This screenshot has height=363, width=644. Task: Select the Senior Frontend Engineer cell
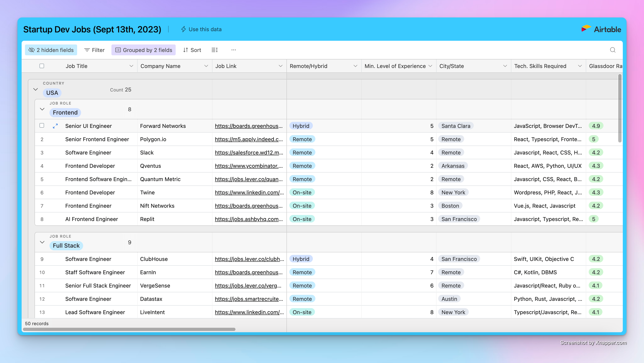point(97,139)
